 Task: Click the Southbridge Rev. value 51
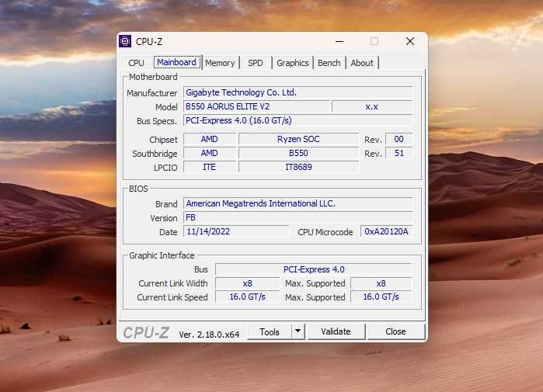(399, 153)
